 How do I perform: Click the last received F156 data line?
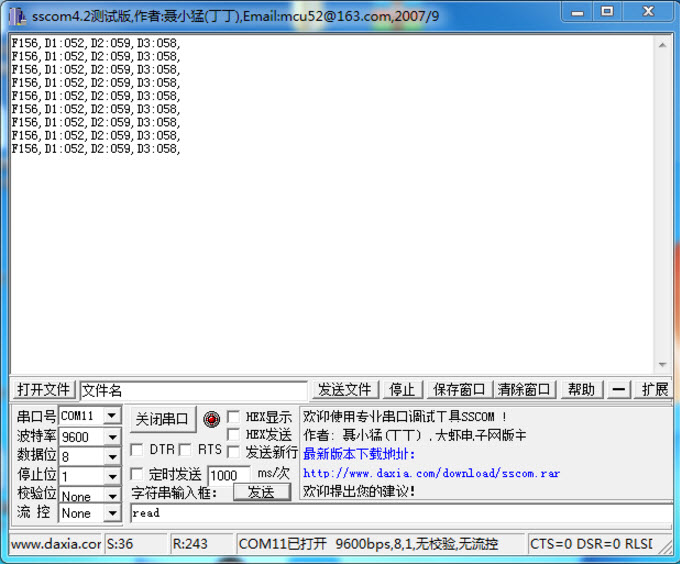(x=96, y=149)
